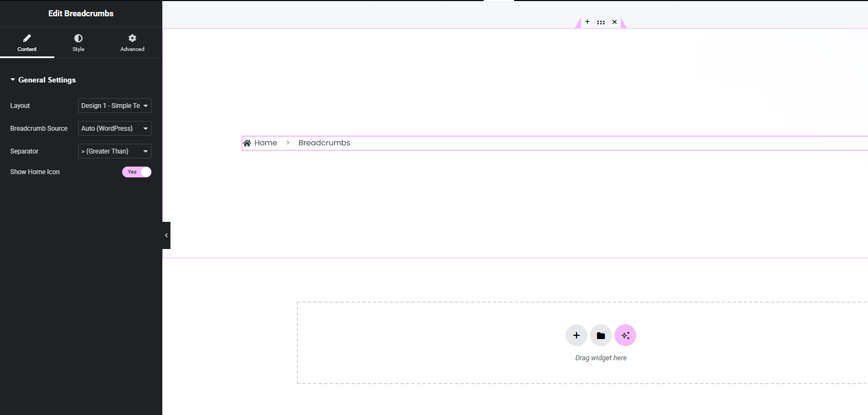Open template library folder icon
Viewport: 868px width, 415px height.
601,335
